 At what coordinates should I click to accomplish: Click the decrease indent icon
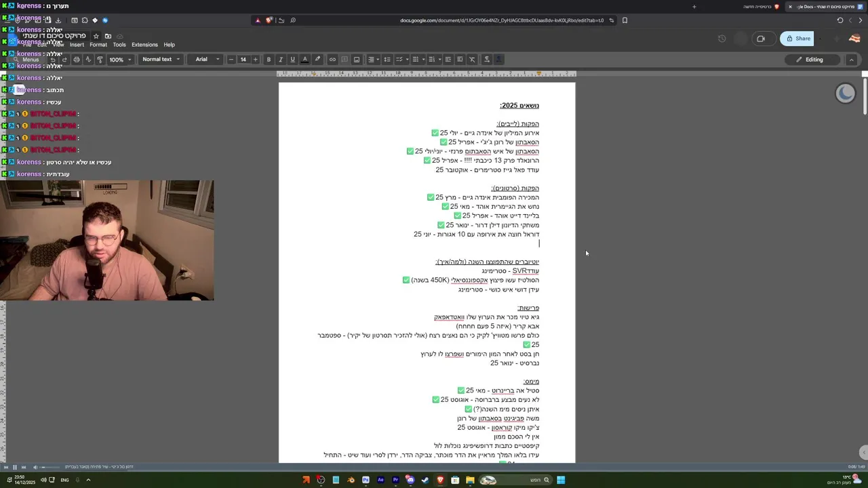448,60
